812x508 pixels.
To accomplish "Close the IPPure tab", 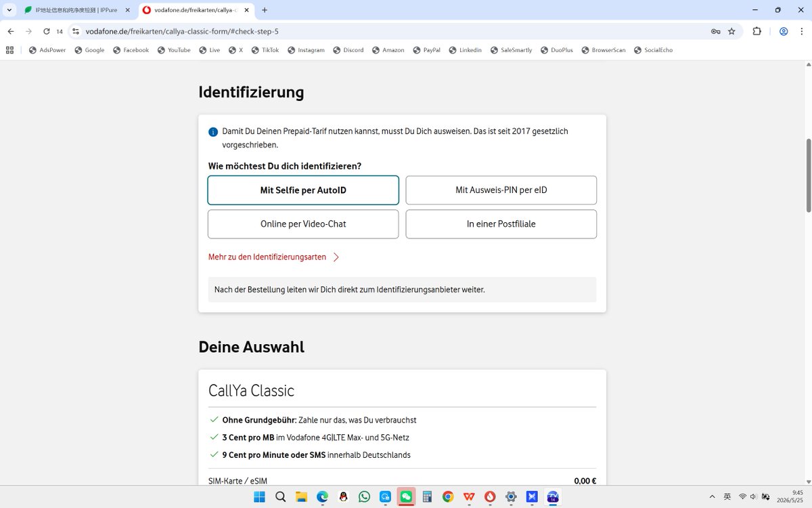I will click(128, 10).
